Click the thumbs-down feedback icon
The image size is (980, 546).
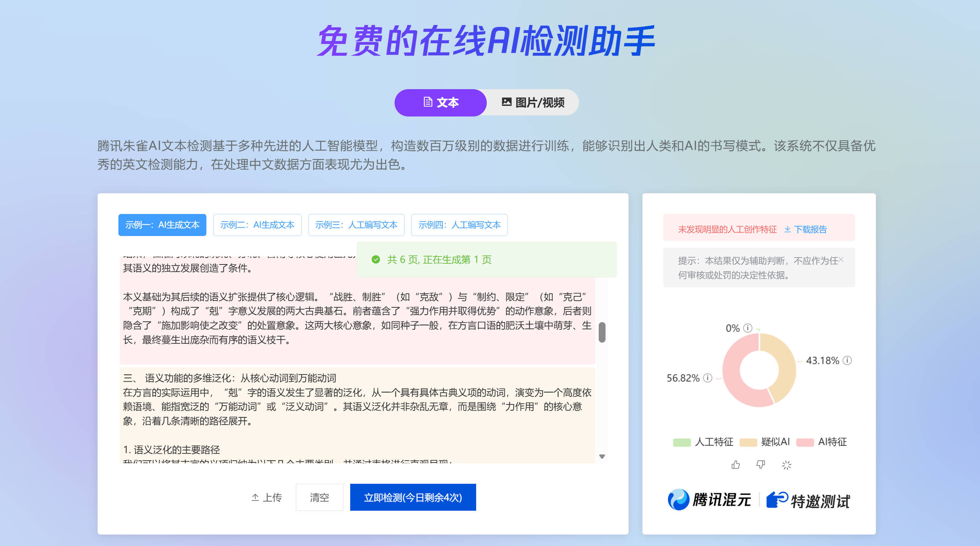760,464
